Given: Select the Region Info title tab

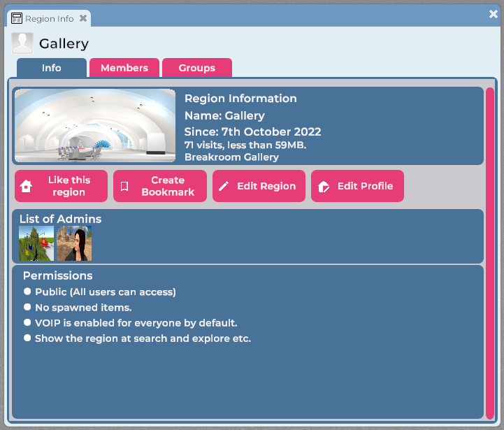Looking at the screenshot, I should tap(49, 19).
